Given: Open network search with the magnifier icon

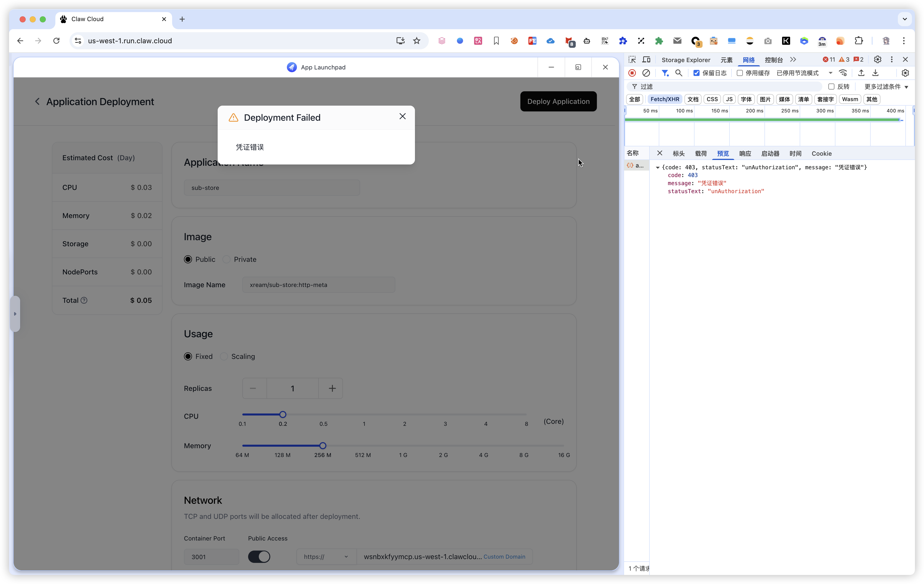Looking at the screenshot, I should (x=679, y=73).
